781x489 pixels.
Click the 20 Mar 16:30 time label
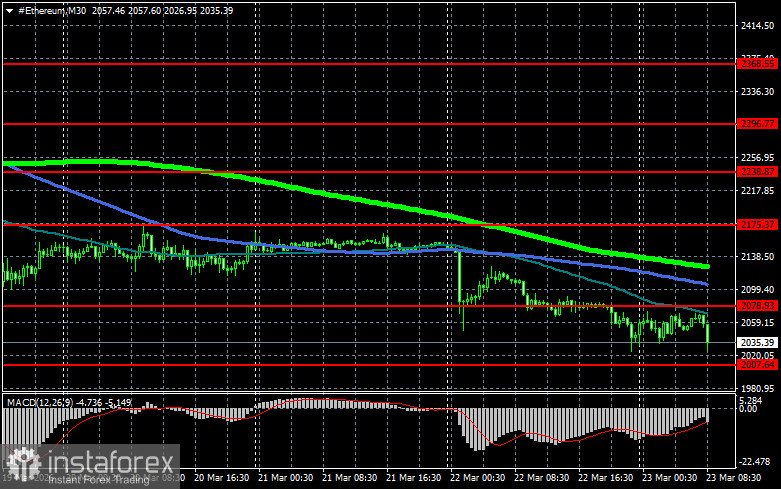(x=222, y=478)
